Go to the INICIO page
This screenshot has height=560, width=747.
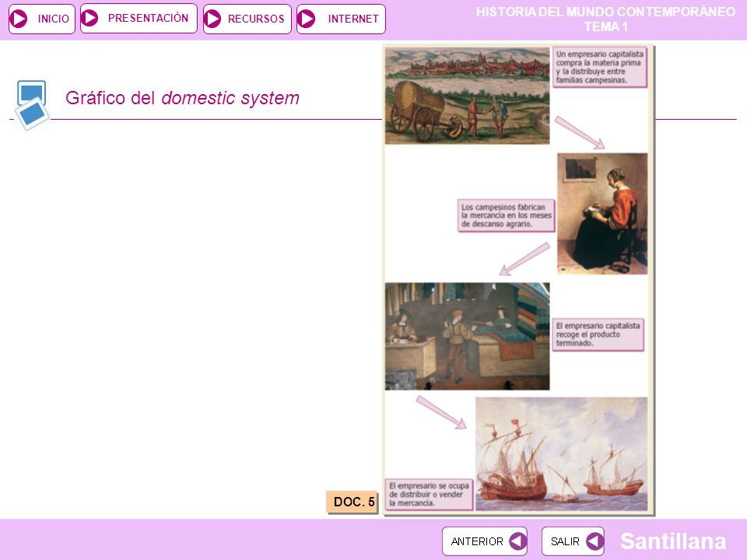click(x=42, y=19)
